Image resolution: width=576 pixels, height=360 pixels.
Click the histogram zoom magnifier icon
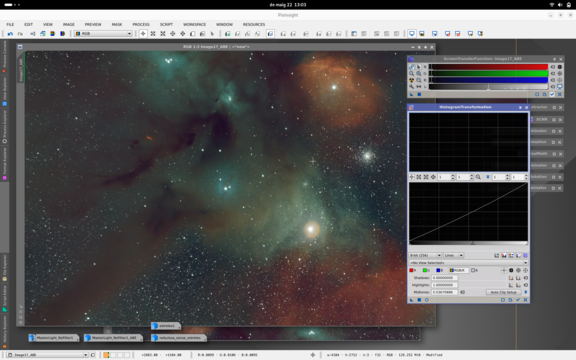(478, 177)
